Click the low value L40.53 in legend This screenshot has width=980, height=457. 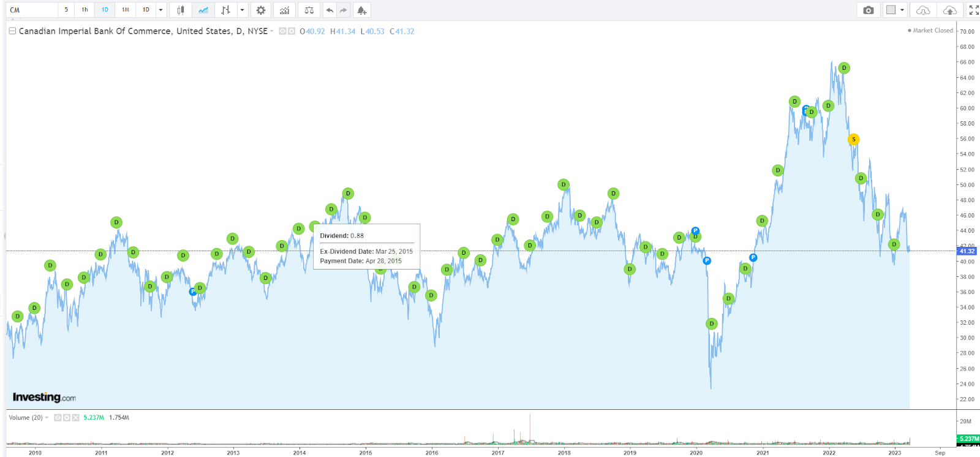tap(372, 31)
